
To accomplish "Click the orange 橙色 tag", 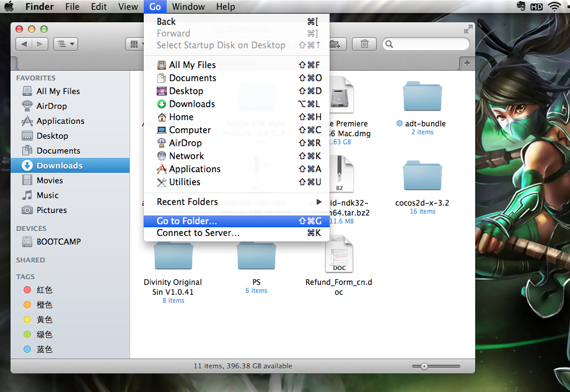I will point(70,305).
